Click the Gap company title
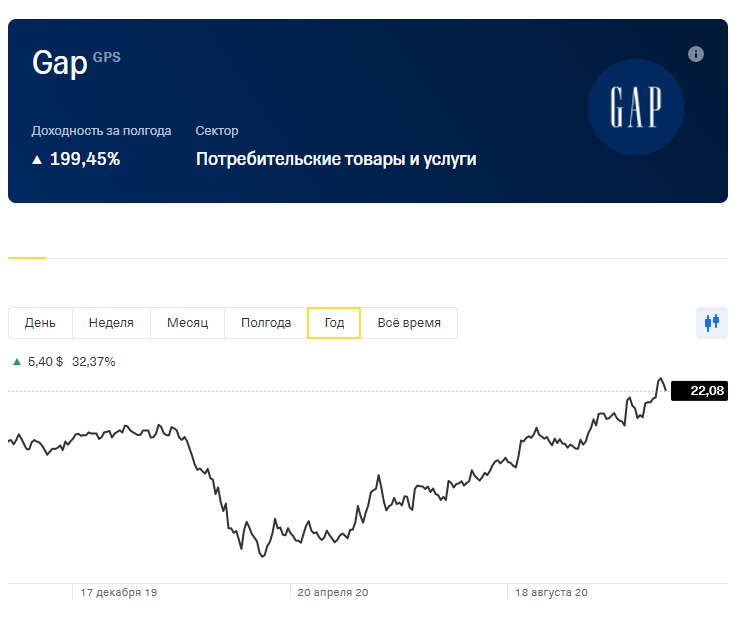Viewport: 746px width, 623px height. point(60,63)
